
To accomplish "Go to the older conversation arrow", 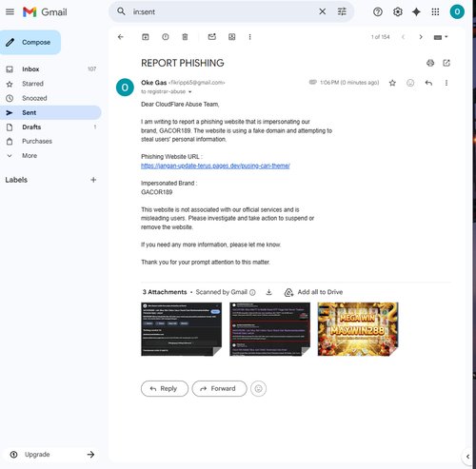I will (421, 37).
